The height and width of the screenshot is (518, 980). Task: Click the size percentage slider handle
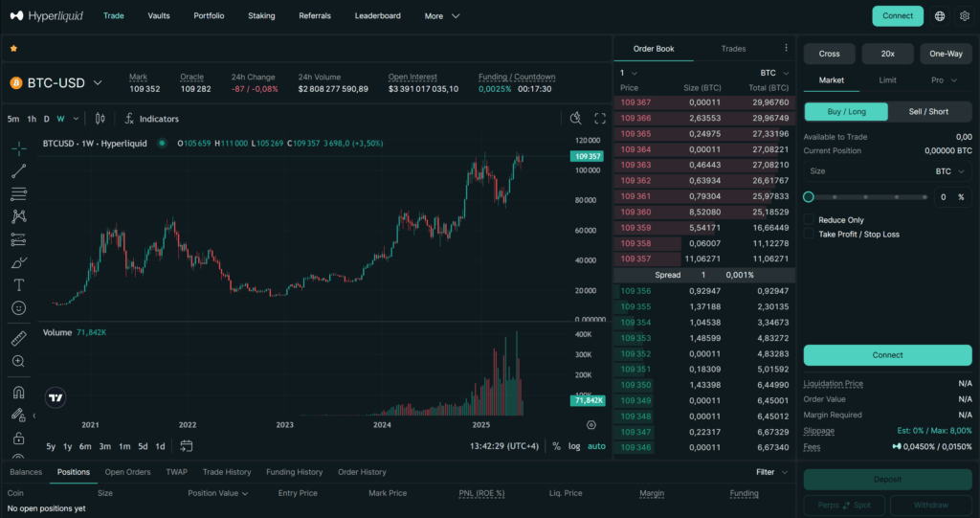click(809, 197)
